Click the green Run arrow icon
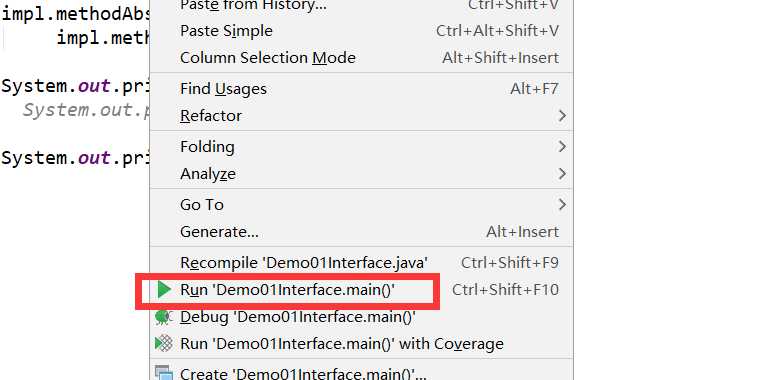The image size is (777, 380). pos(164,289)
